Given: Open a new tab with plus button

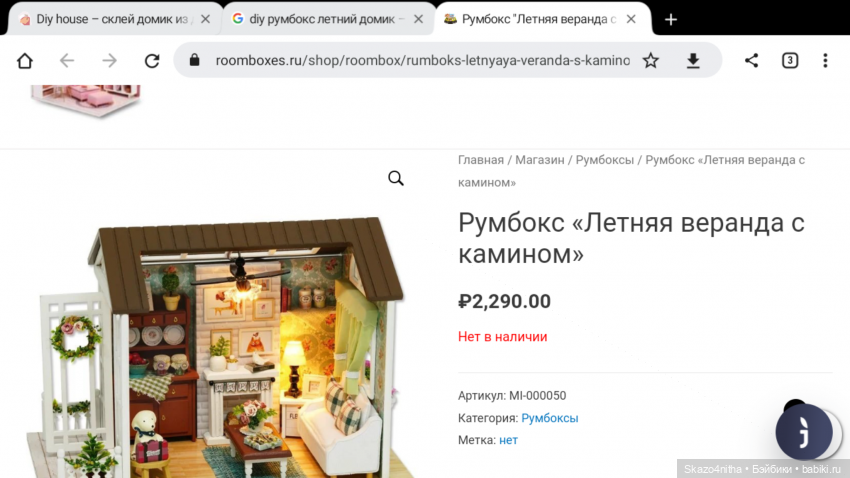Looking at the screenshot, I should pyautogui.click(x=671, y=20).
